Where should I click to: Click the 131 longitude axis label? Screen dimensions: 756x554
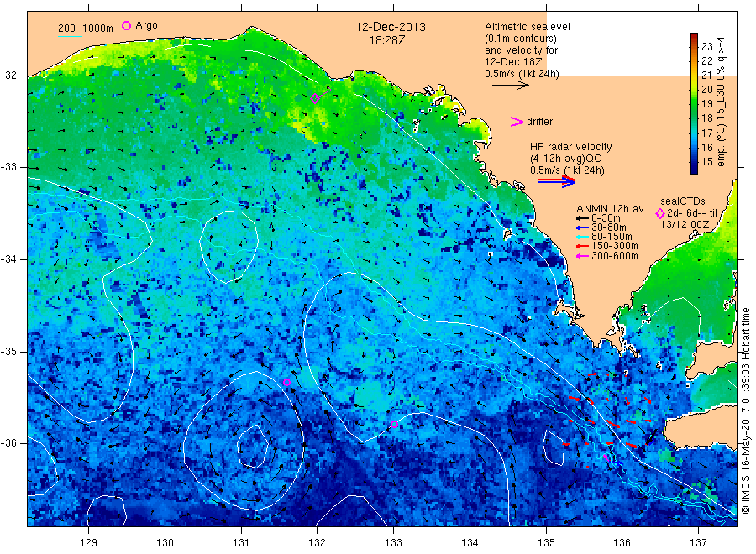241,543
